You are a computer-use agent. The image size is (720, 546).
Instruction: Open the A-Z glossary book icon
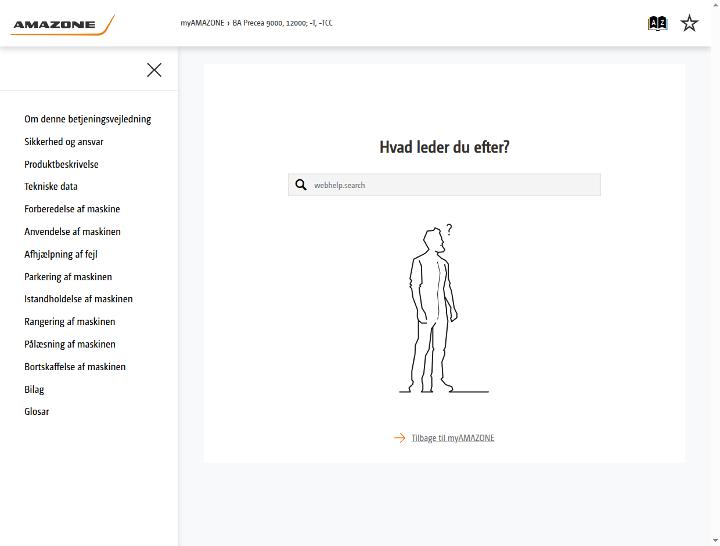coord(657,23)
